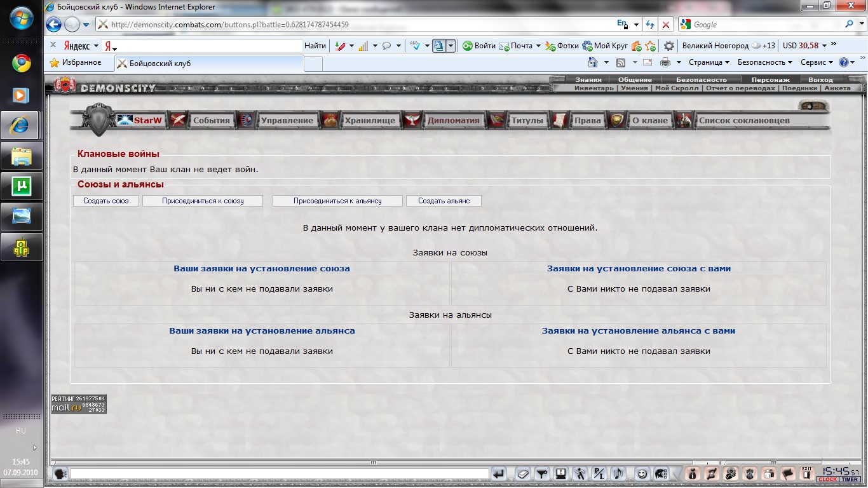Click the eraser icon in chat bar
Image resolution: width=868 pixels, height=488 pixels.
pyautogui.click(x=523, y=473)
